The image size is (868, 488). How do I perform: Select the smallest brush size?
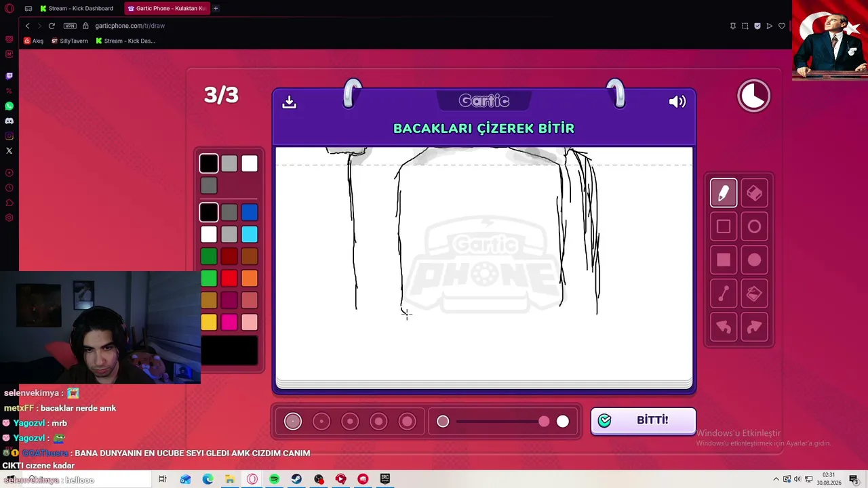[x=293, y=422]
